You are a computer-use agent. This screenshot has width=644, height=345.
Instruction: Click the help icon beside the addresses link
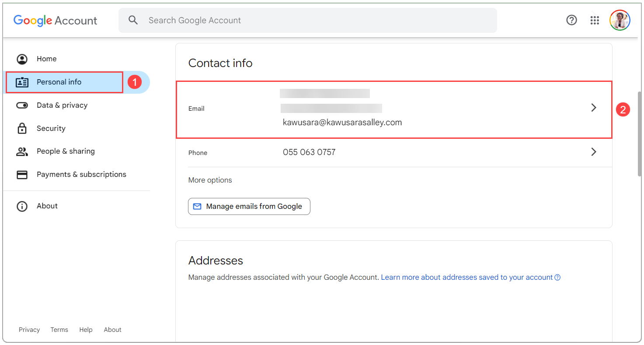click(557, 278)
